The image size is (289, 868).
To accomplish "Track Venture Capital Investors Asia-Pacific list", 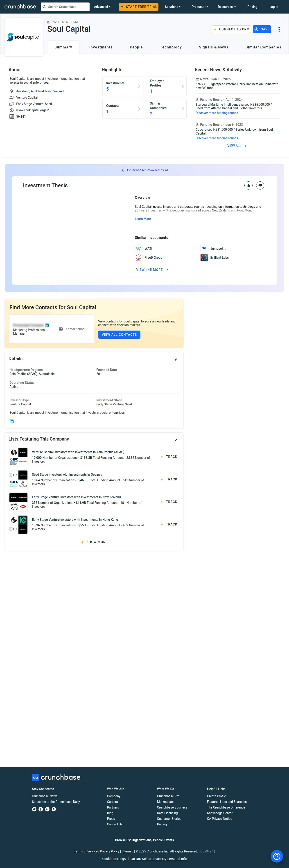I will click(x=169, y=457).
